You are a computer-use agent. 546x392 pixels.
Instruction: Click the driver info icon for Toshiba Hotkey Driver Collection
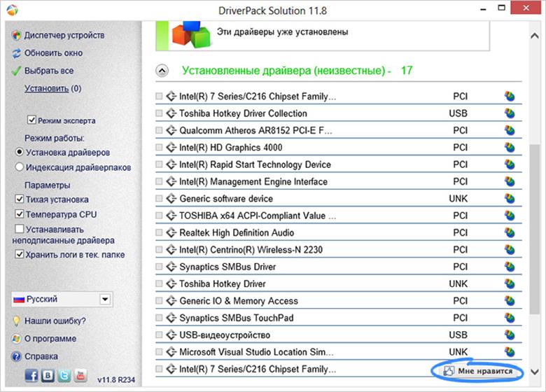click(510, 113)
